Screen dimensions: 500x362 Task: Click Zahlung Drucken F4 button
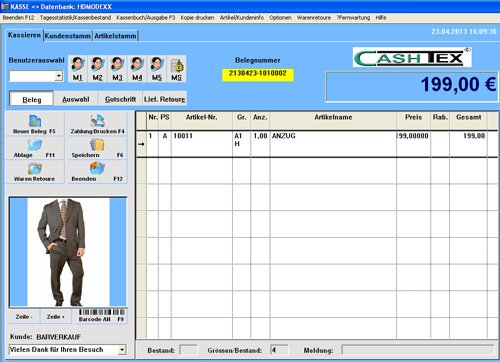(x=97, y=124)
